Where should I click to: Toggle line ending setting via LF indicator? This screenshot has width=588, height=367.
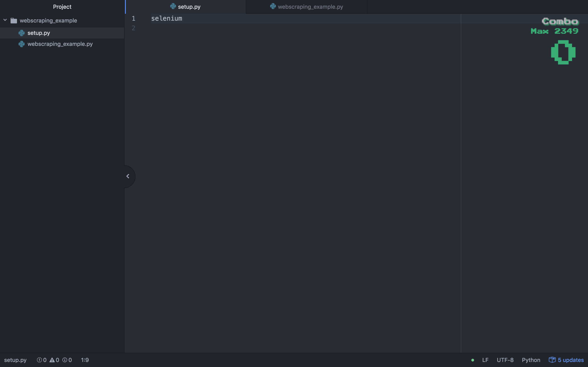tap(486, 360)
